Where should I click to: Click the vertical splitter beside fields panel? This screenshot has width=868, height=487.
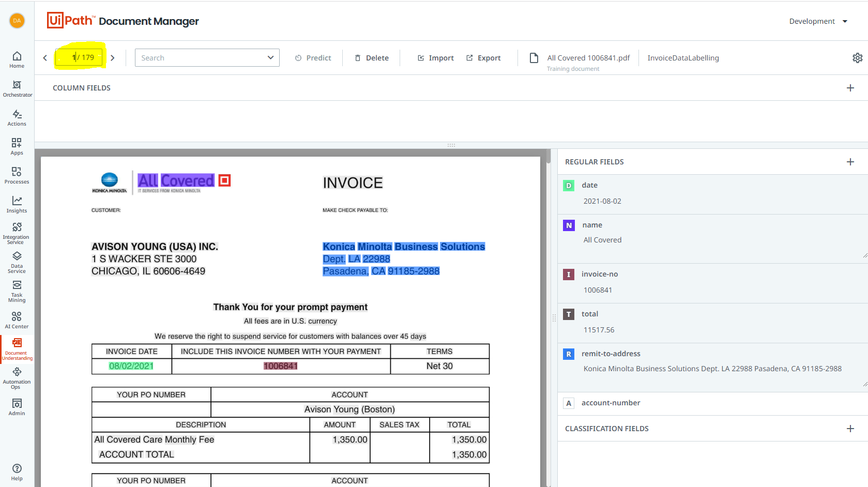554,318
